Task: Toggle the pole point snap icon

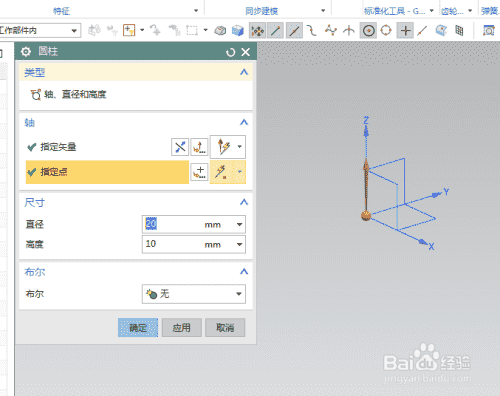Action: 330,31
